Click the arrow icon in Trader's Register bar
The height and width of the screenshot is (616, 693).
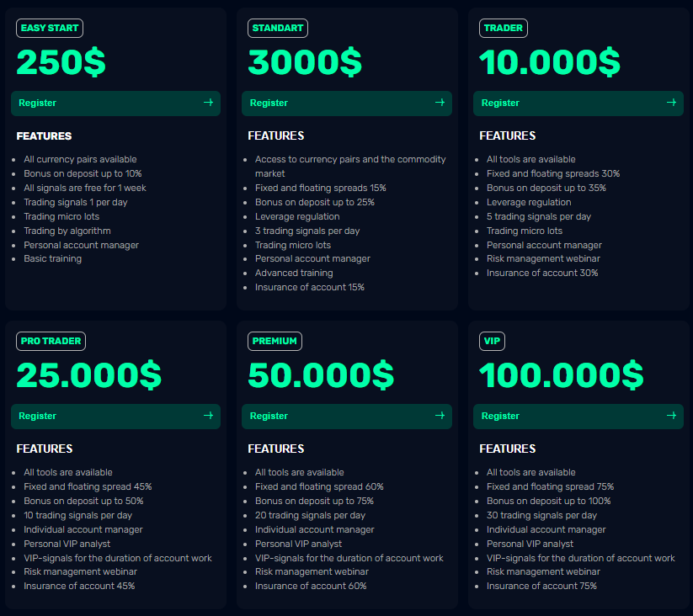(671, 103)
